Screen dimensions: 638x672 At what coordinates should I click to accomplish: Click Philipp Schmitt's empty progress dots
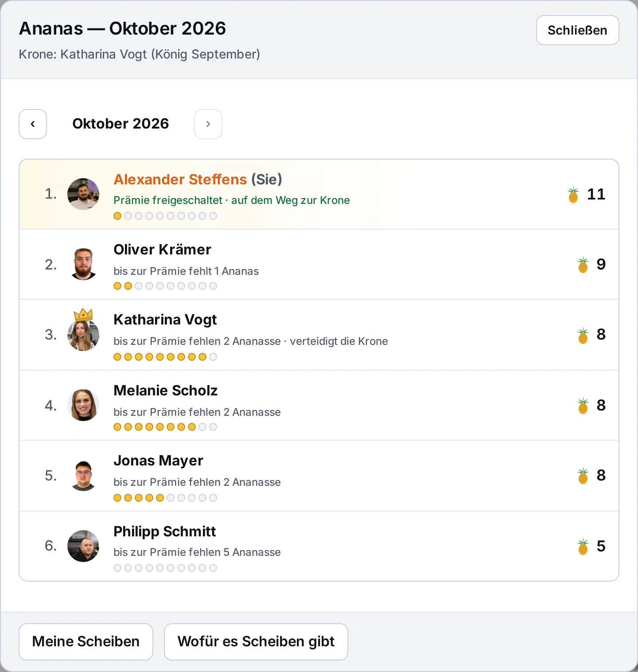point(165,568)
